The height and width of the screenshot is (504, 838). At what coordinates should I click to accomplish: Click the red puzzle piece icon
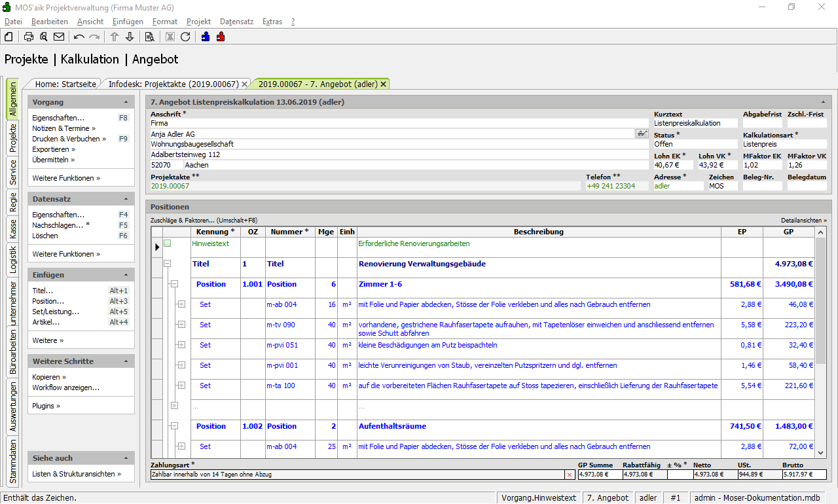pos(221,37)
